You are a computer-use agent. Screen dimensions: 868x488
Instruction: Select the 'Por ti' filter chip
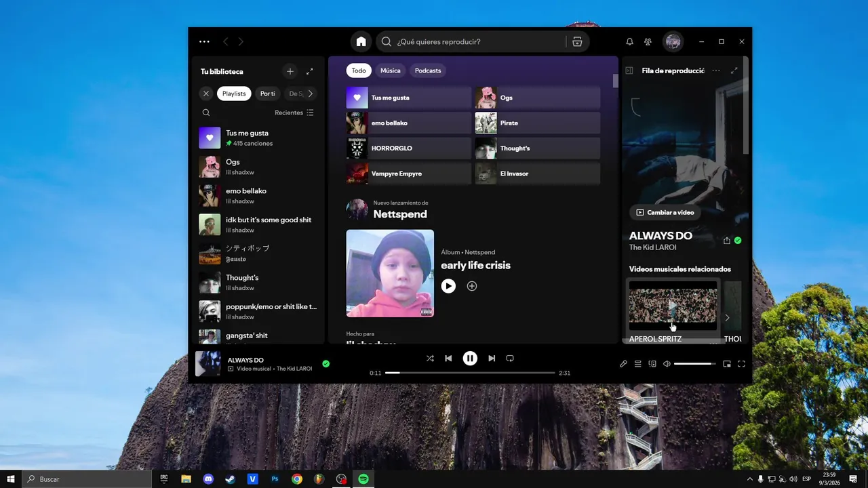tap(268, 94)
